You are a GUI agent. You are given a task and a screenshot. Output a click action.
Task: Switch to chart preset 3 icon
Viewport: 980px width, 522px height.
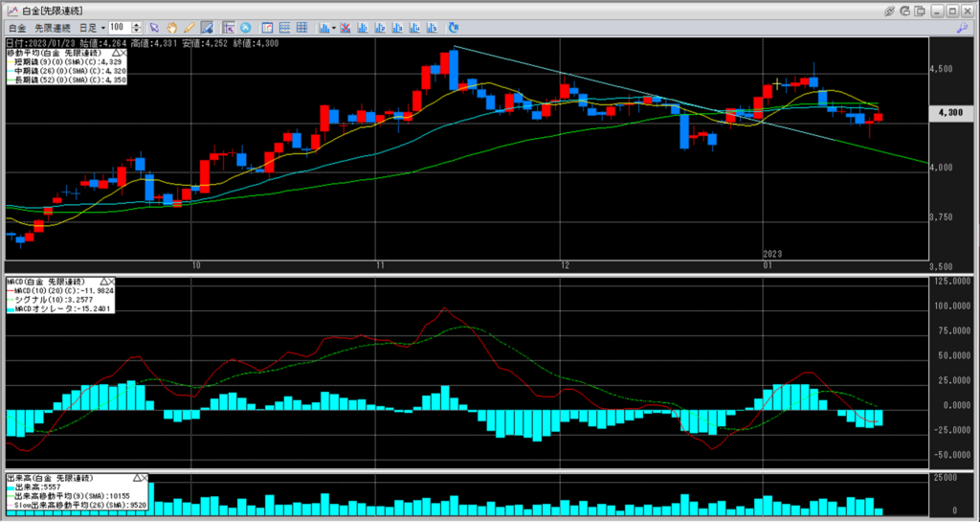click(397, 28)
